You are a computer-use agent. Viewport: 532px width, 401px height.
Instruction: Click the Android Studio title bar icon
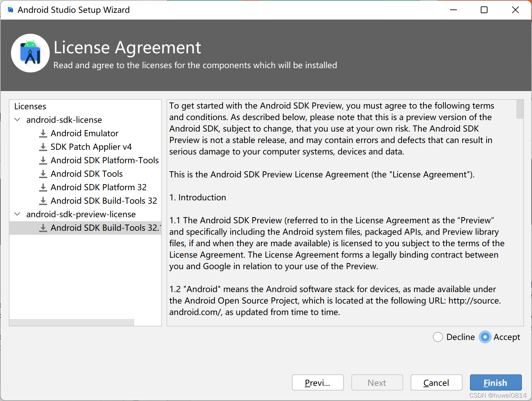10,10
